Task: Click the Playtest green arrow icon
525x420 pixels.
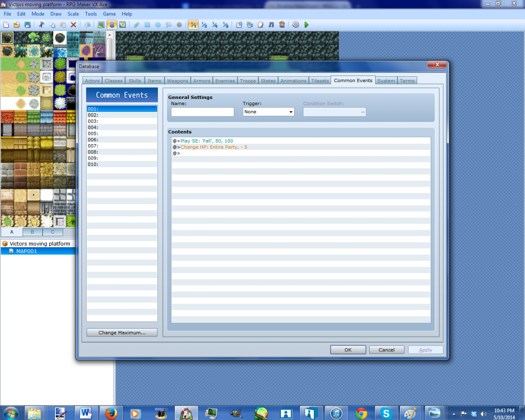Action: pos(307,25)
